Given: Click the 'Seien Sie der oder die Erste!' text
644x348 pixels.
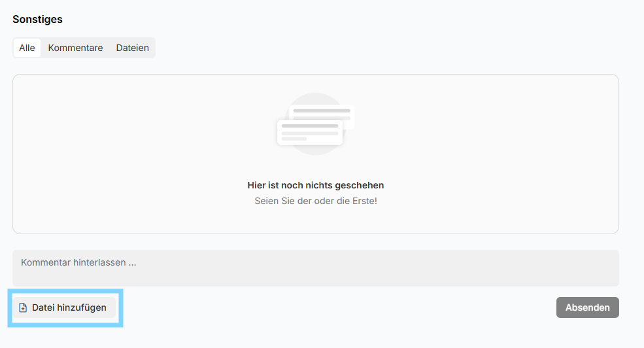Looking at the screenshot, I should click(x=315, y=201).
